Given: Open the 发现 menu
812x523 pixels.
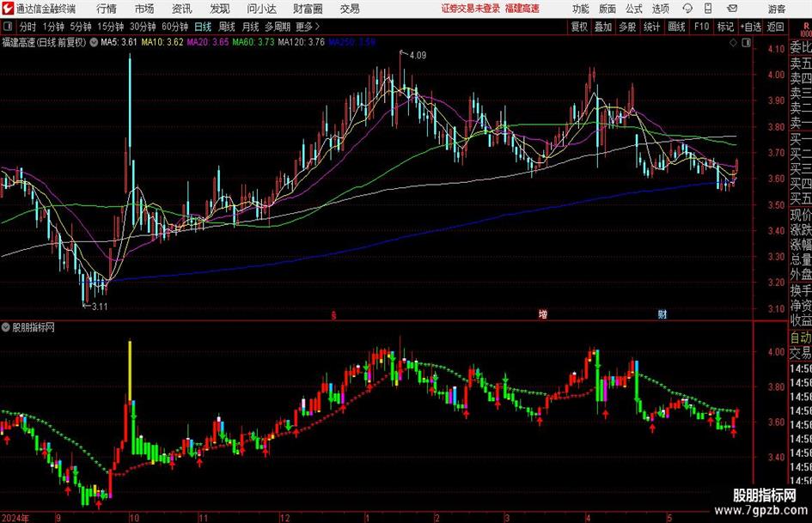Looking at the screenshot, I should pyautogui.click(x=220, y=9).
